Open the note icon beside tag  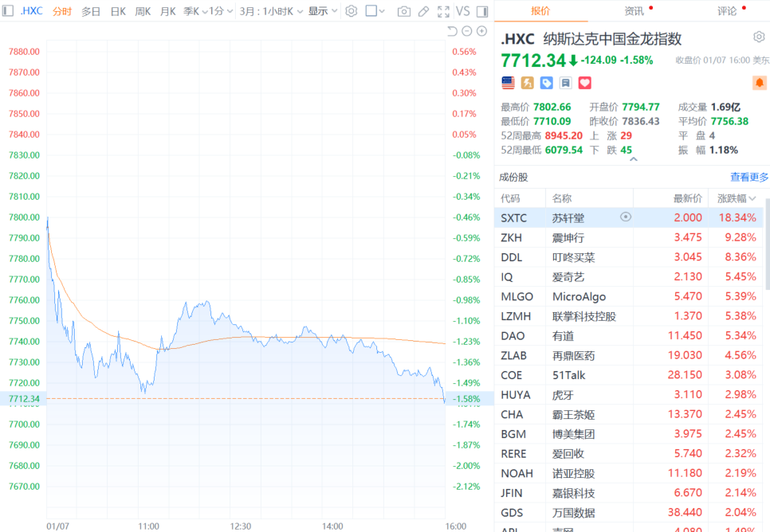coord(566,83)
